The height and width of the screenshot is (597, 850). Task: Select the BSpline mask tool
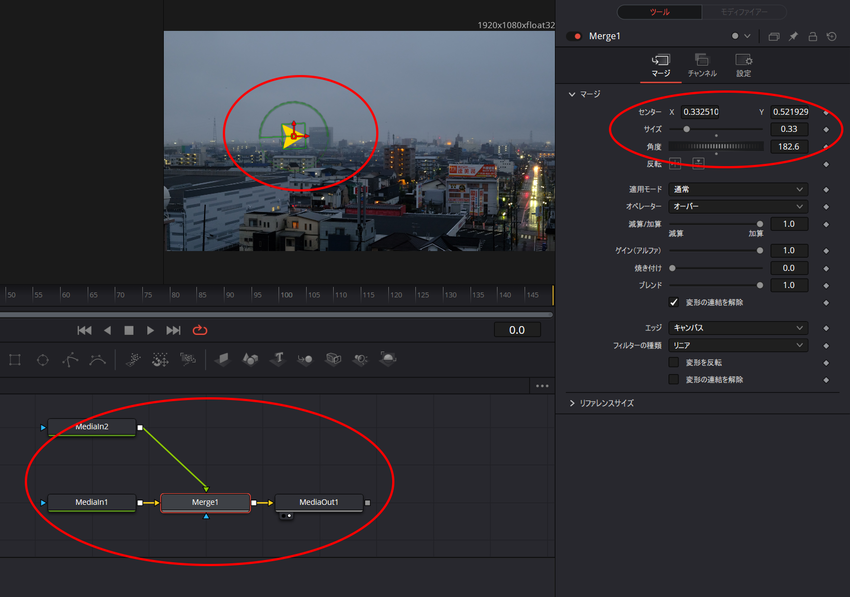[x=98, y=360]
